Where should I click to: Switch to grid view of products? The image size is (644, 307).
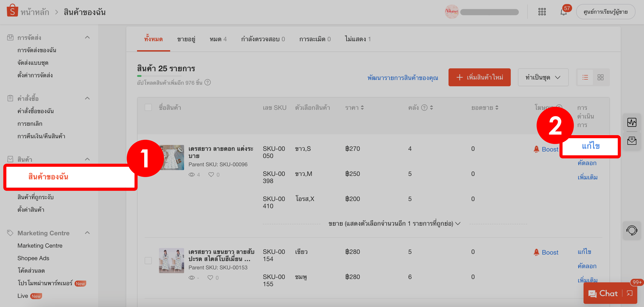click(601, 77)
